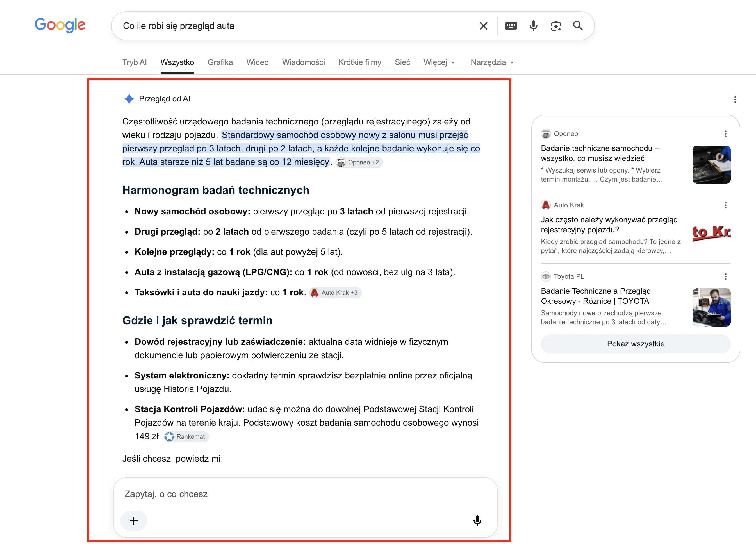
Task: Open Auto Krak przegląd rejestracyjny article
Action: pyautogui.click(x=609, y=225)
